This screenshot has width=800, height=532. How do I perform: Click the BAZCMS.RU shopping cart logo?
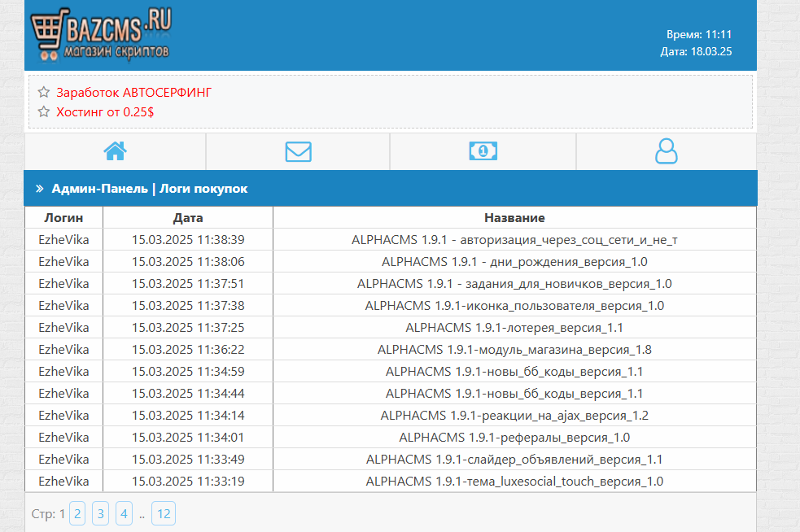(x=101, y=35)
